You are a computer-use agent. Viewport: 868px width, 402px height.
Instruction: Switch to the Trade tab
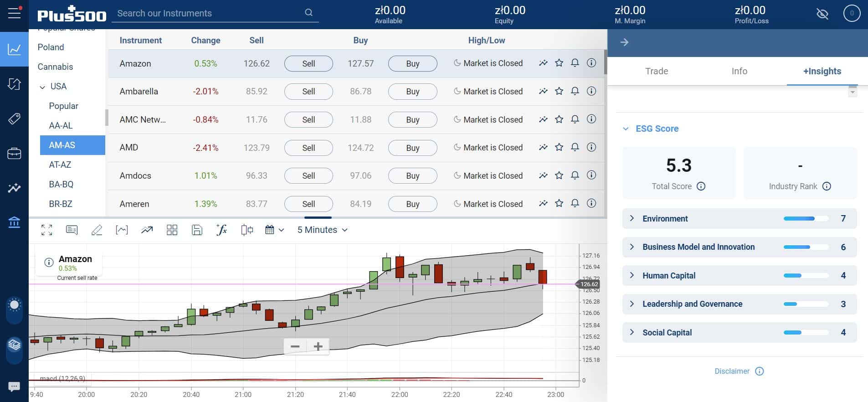[x=657, y=71]
